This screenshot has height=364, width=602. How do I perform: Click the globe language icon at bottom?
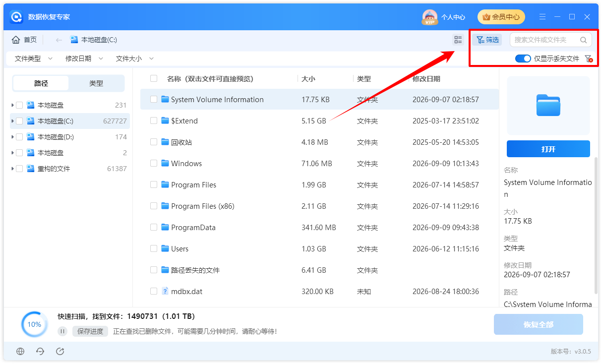(x=20, y=351)
